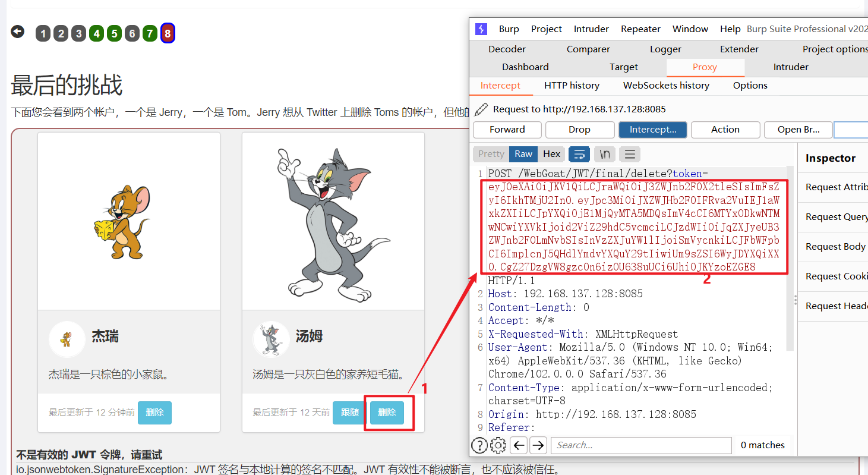Expand Request Attributes in Inspector

tap(833, 187)
